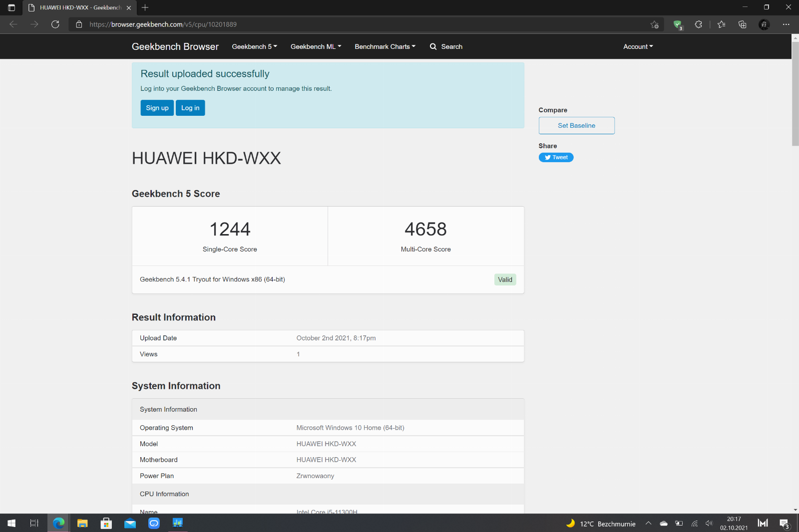799x532 pixels.
Task: Open the M tray icon near the clock
Action: point(763,523)
